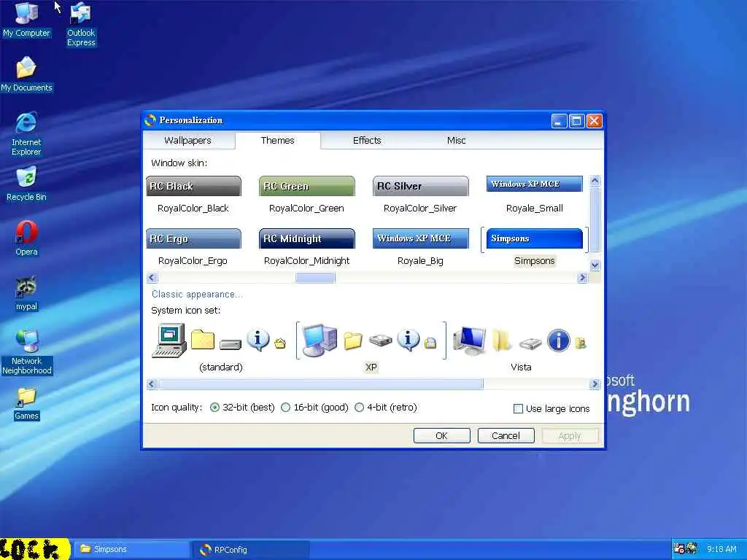Switch to the Wallpapers tab
747x560 pixels.
point(187,141)
